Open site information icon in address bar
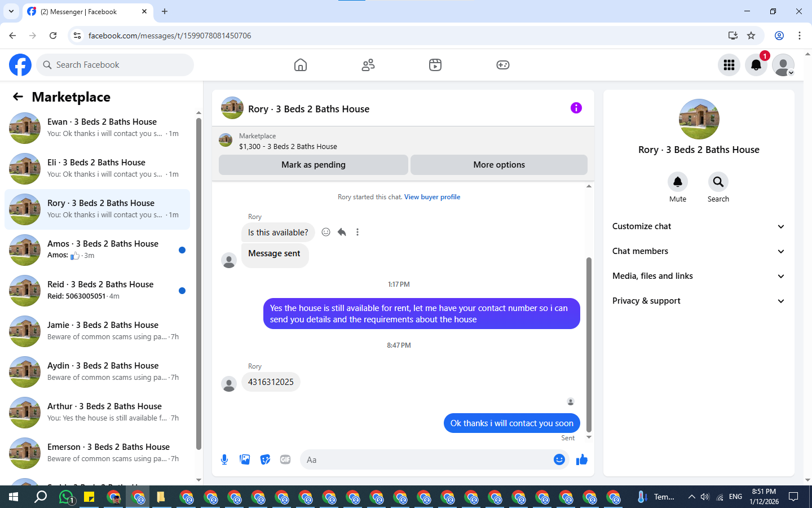812x508 pixels. (77, 36)
